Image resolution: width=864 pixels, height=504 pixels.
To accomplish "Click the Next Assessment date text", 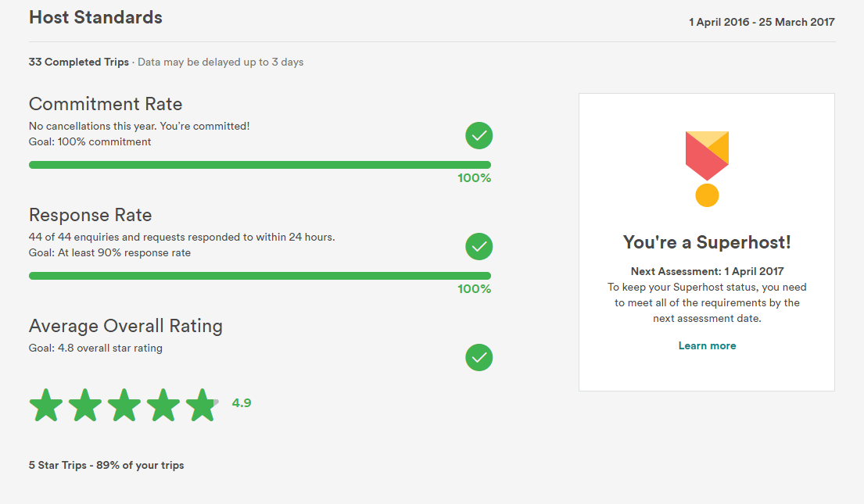I will coord(707,271).
